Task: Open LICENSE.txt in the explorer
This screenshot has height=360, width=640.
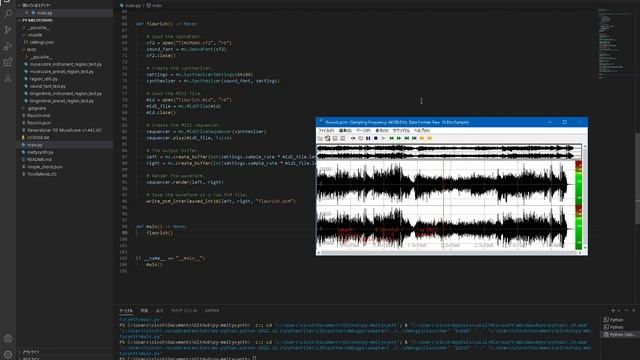Action: [x=38, y=138]
